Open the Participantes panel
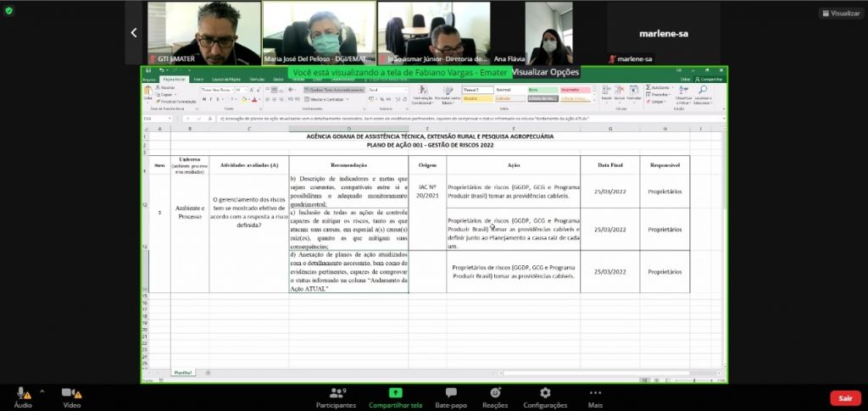 click(x=337, y=397)
